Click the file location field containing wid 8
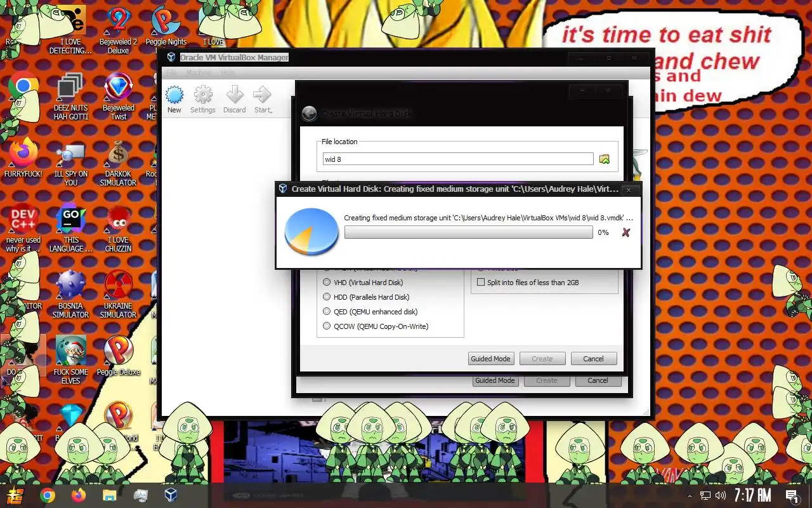 [x=458, y=159]
